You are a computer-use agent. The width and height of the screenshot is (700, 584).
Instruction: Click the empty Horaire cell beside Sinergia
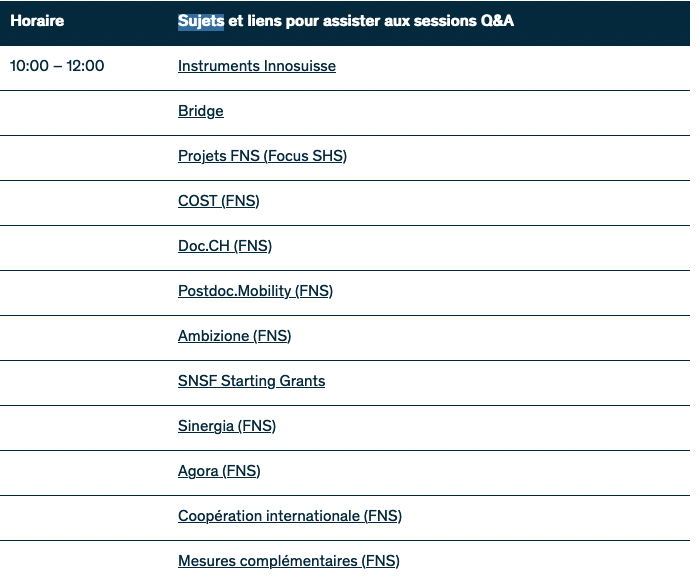coord(85,426)
